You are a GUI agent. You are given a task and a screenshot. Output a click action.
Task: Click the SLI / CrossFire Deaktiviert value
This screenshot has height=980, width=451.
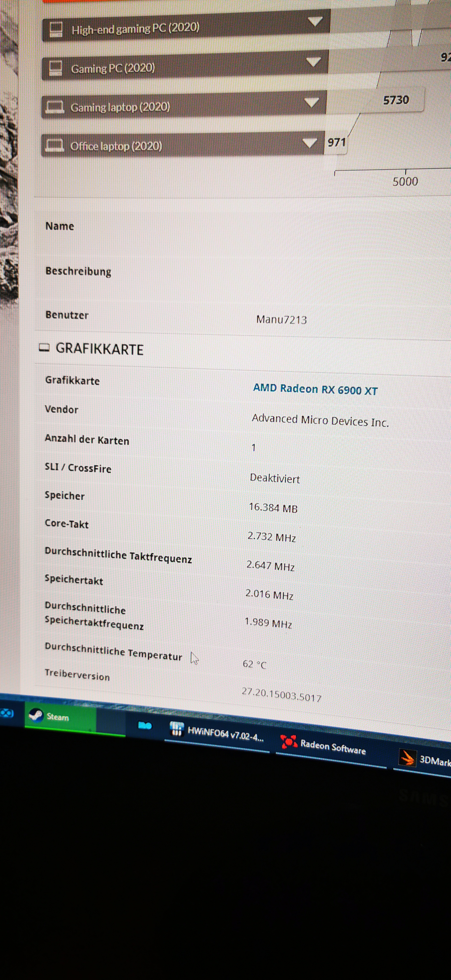pos(275,478)
